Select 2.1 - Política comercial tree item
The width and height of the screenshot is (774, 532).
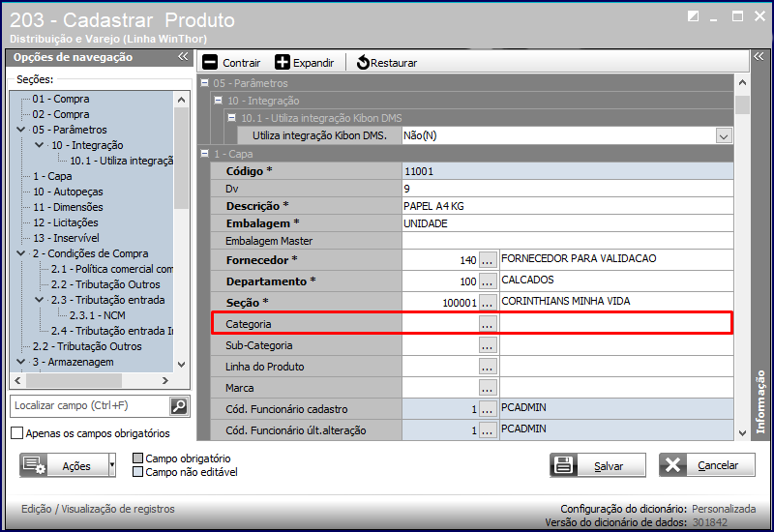pos(112,269)
